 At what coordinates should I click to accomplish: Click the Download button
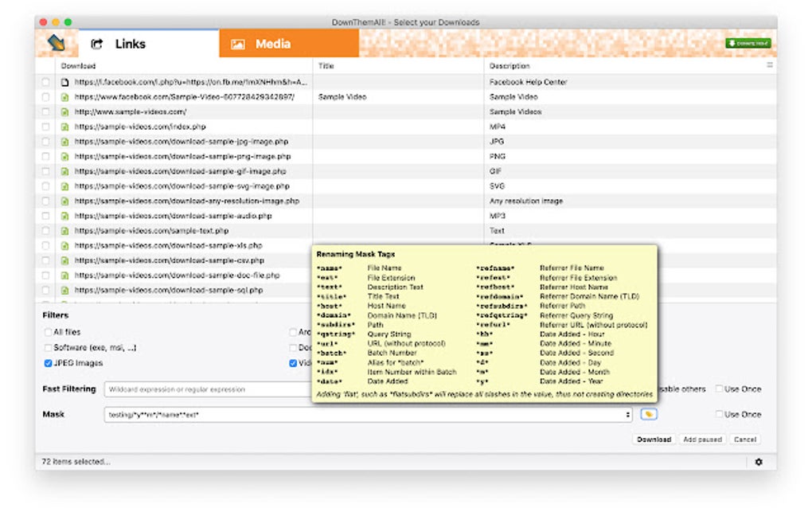653,439
